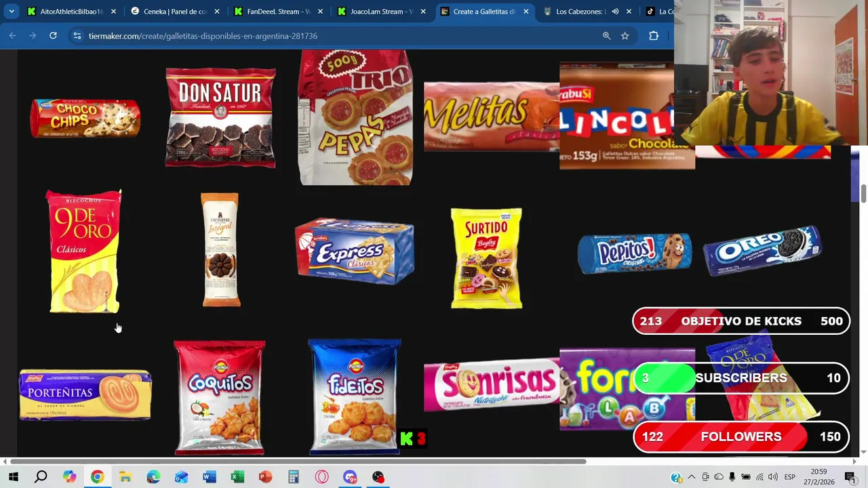868x488 pixels.
Task: Select the Fideitos package image
Action: pos(355,397)
